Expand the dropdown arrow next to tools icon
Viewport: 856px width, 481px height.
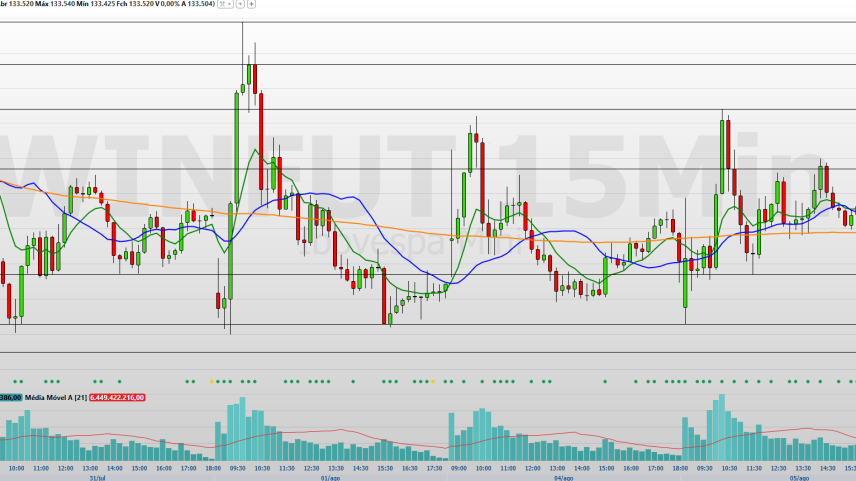point(229,4)
